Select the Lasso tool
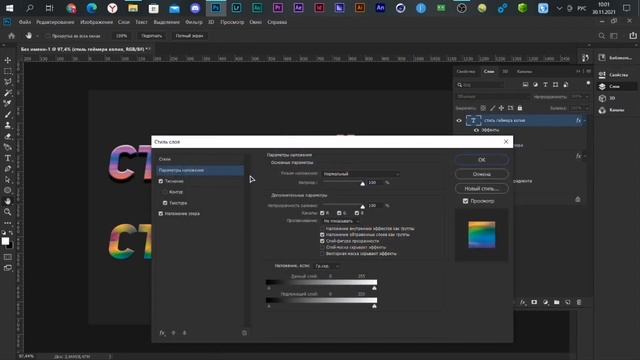640x360 pixels. pos(8,82)
